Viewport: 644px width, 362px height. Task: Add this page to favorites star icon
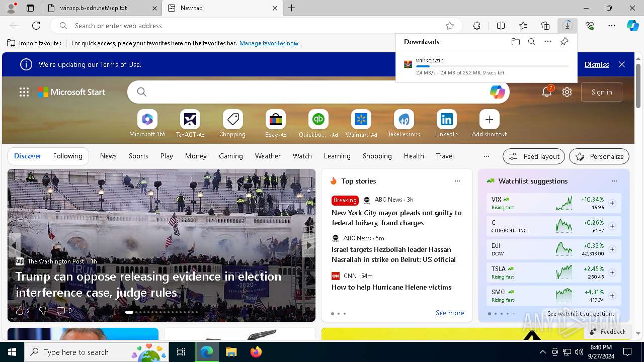coord(450,26)
